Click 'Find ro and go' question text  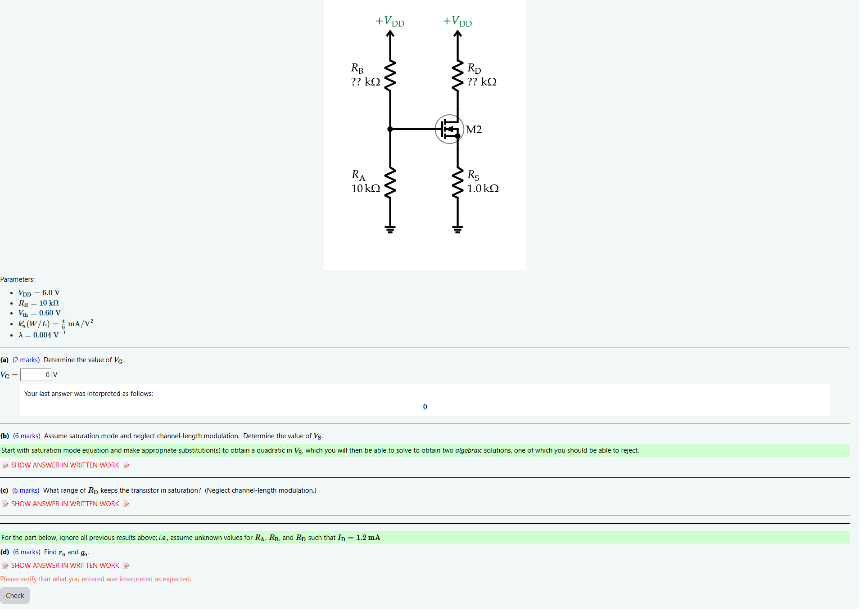(x=67, y=552)
